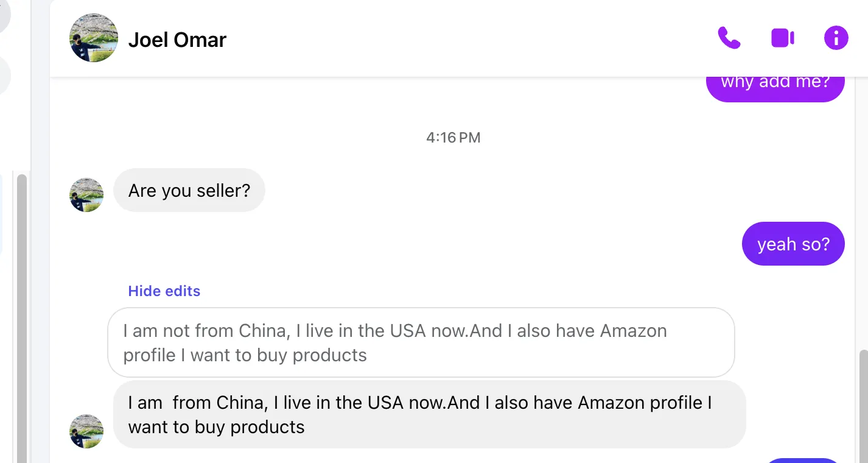Open Joel Omar's name in chat header

[177, 40]
